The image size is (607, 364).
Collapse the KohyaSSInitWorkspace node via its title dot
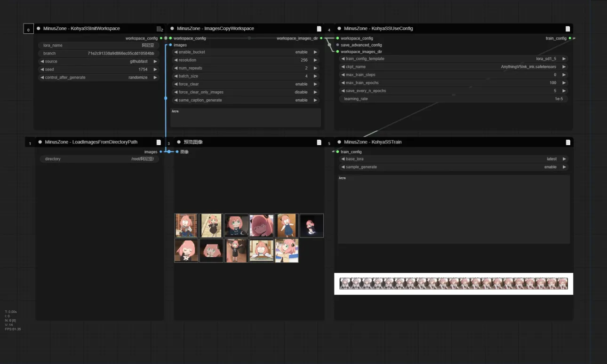[x=39, y=29]
